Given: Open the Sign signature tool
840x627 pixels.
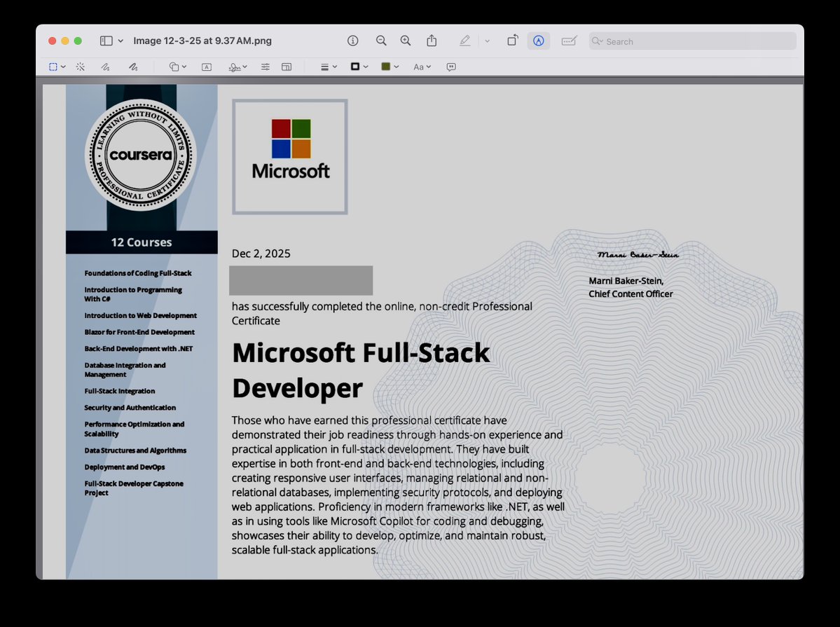Looking at the screenshot, I should coord(234,67).
